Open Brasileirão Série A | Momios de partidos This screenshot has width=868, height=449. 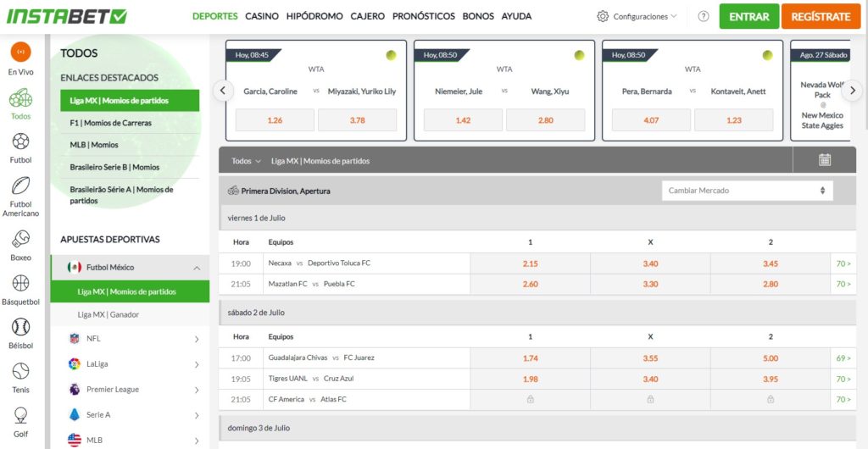[x=121, y=195]
